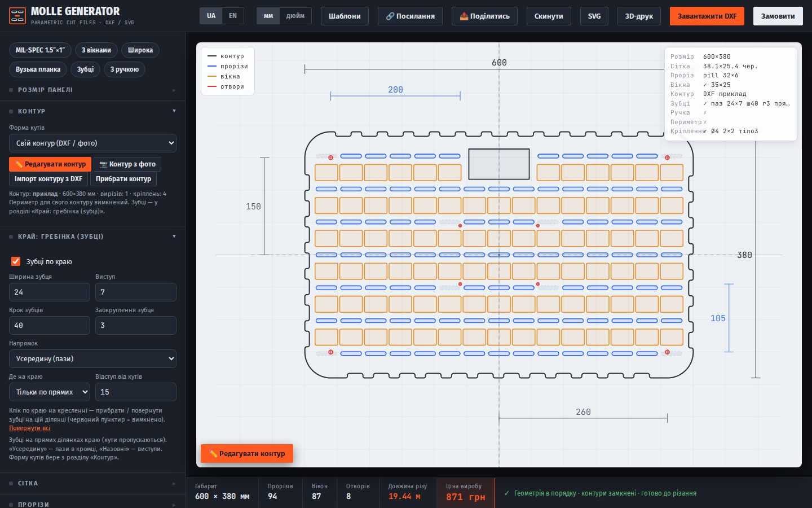
Task: Click the Крок зубців input field
Action: [50, 326]
